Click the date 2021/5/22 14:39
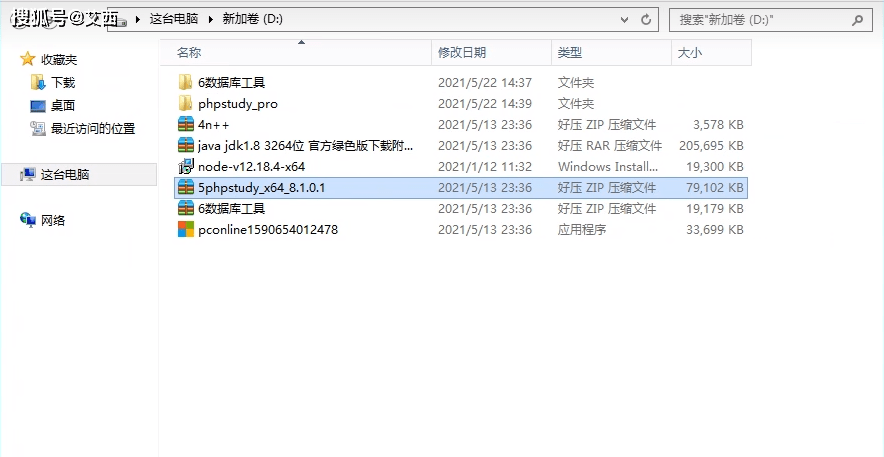Viewport: 884px width, 457px height. click(485, 104)
